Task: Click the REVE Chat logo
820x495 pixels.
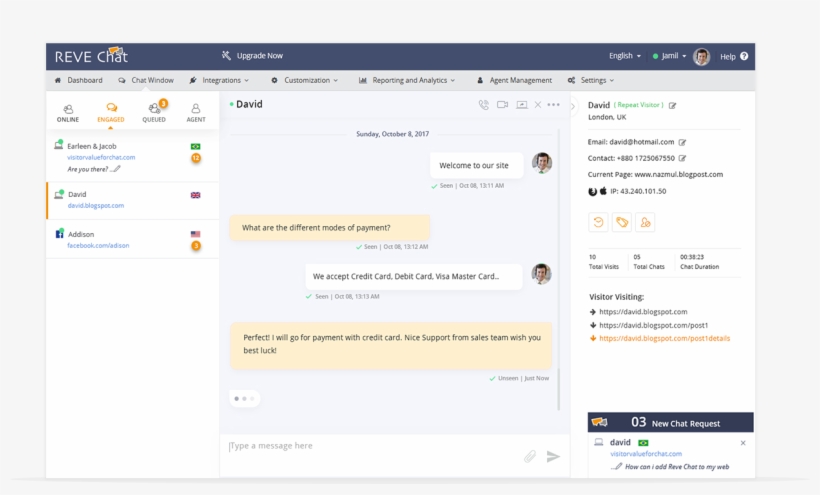Action: point(92,55)
